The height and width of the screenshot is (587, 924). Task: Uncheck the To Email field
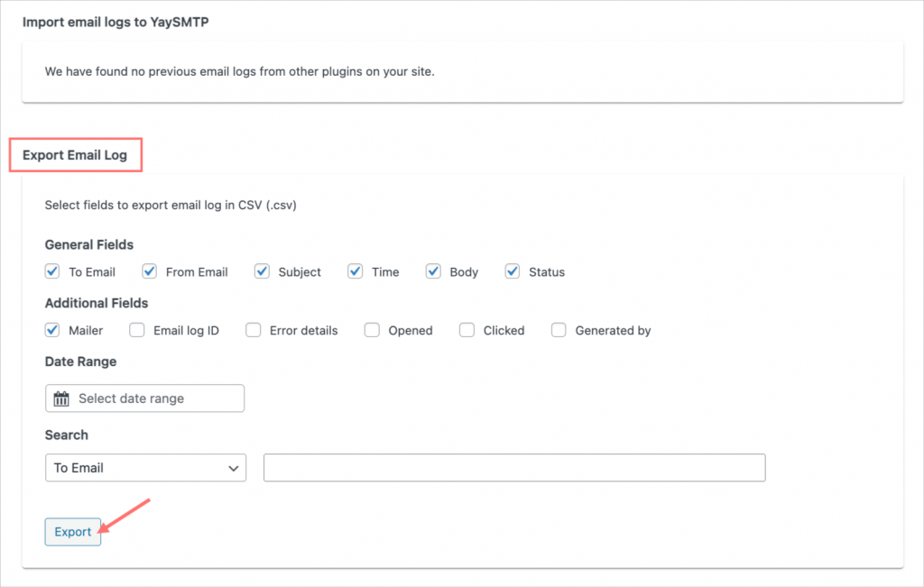51,271
